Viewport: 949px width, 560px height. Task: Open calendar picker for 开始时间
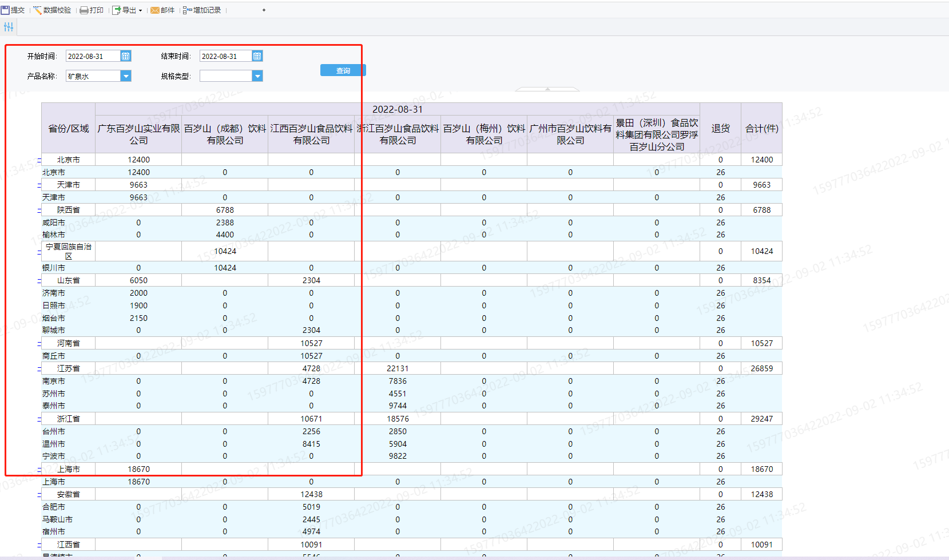point(125,55)
